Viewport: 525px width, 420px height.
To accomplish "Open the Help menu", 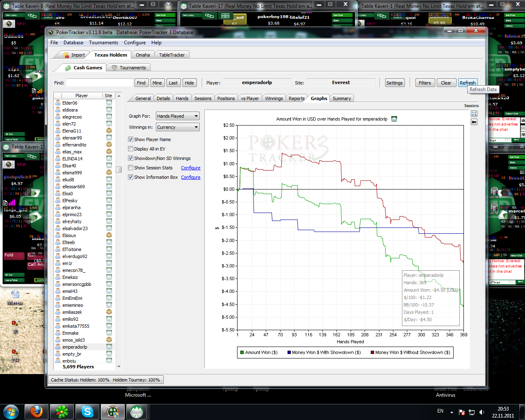I will point(156,43).
